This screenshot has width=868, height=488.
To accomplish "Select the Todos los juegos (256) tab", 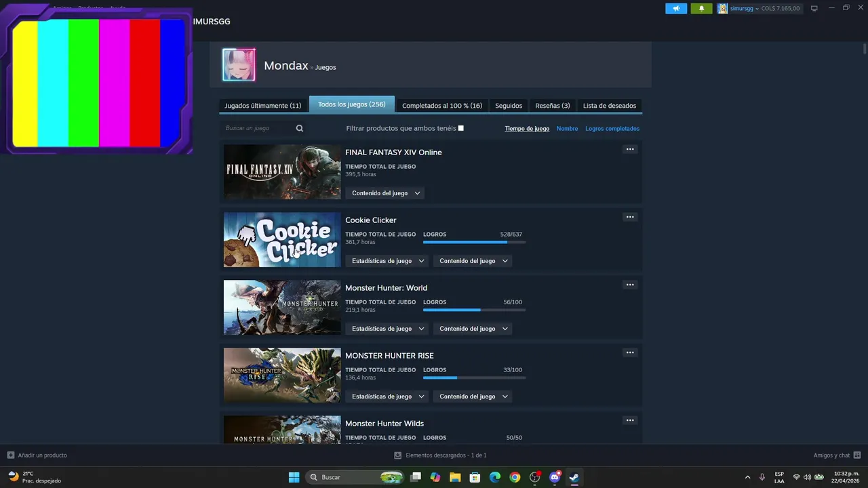I will (351, 104).
